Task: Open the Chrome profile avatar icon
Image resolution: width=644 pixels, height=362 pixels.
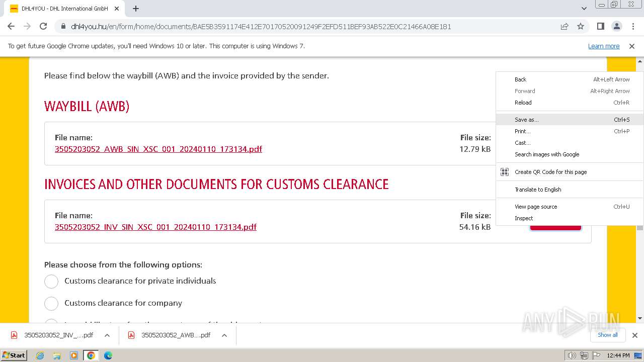Action: coord(616,26)
